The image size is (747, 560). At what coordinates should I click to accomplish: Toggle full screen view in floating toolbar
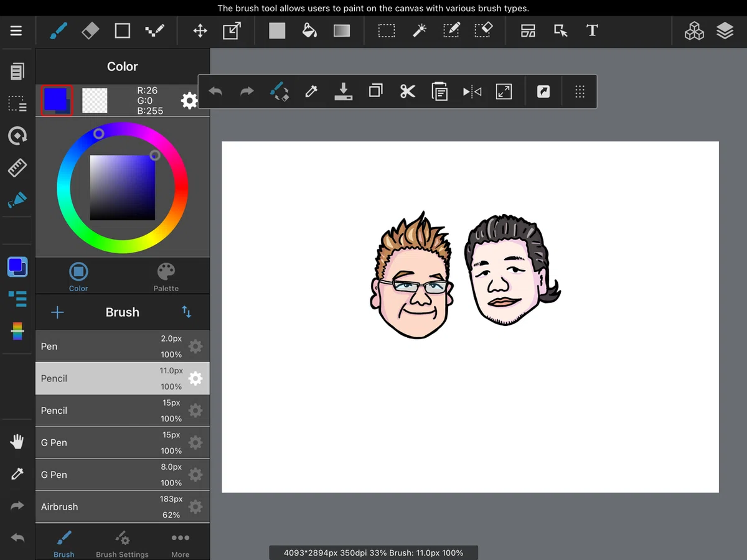[x=504, y=92]
